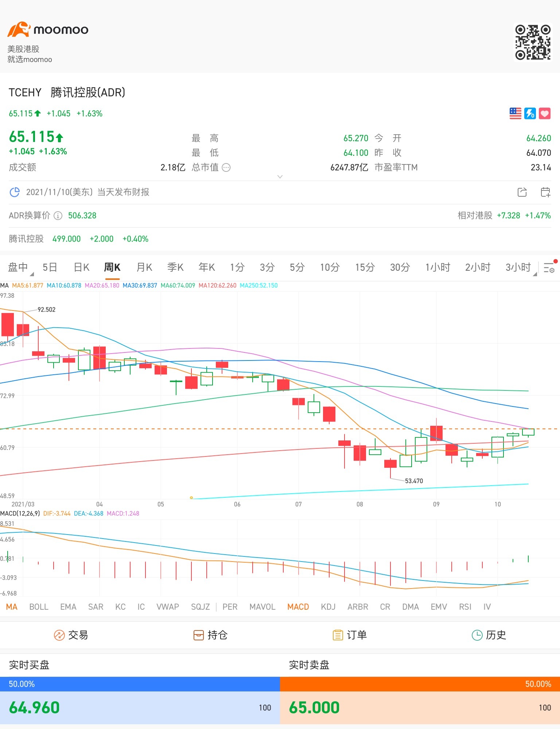Tap the blue lightning percent icon
Viewport: 560px width, 729px height.
point(530,113)
